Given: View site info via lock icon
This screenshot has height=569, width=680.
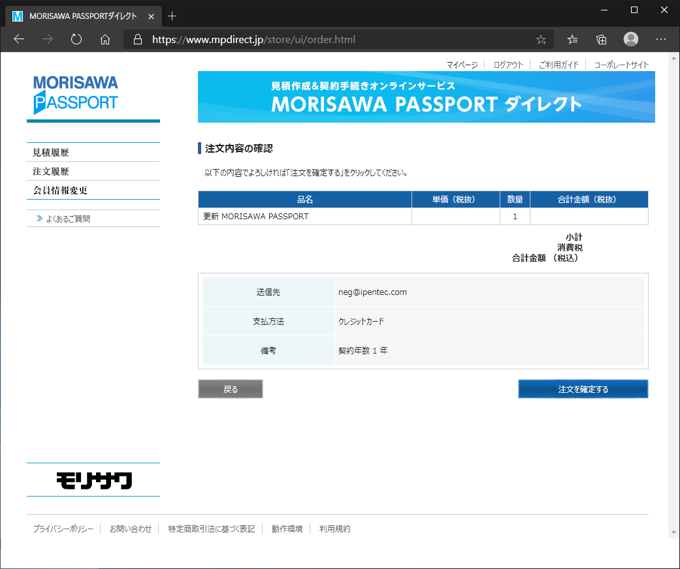Looking at the screenshot, I should [137, 39].
